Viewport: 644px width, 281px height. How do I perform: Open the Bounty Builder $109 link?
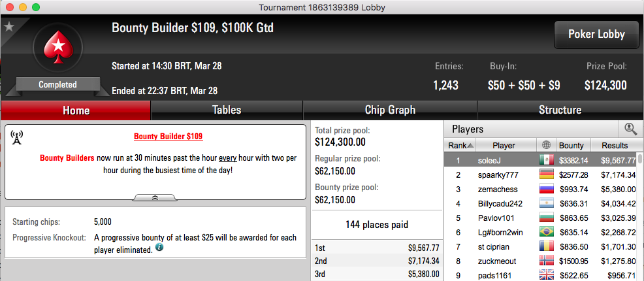169,136
